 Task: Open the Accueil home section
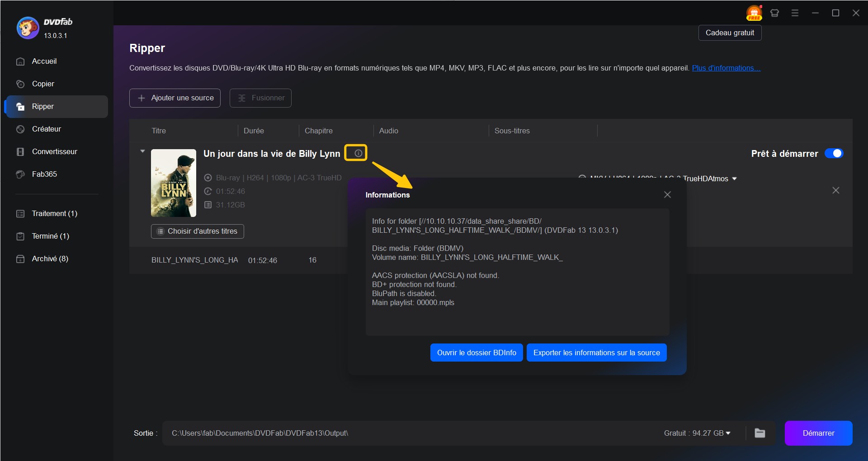point(56,61)
